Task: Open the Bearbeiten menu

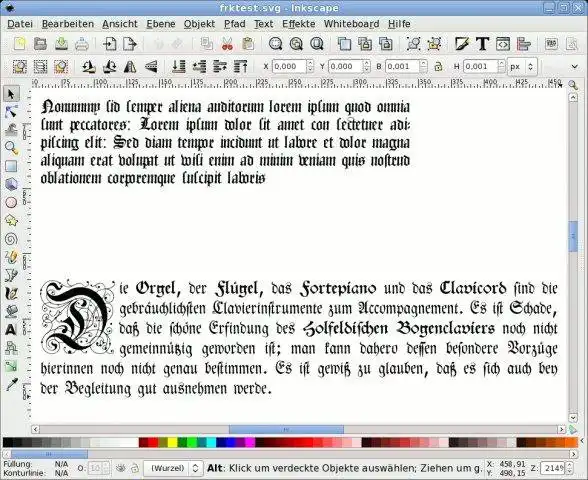Action: pyautogui.click(x=68, y=24)
